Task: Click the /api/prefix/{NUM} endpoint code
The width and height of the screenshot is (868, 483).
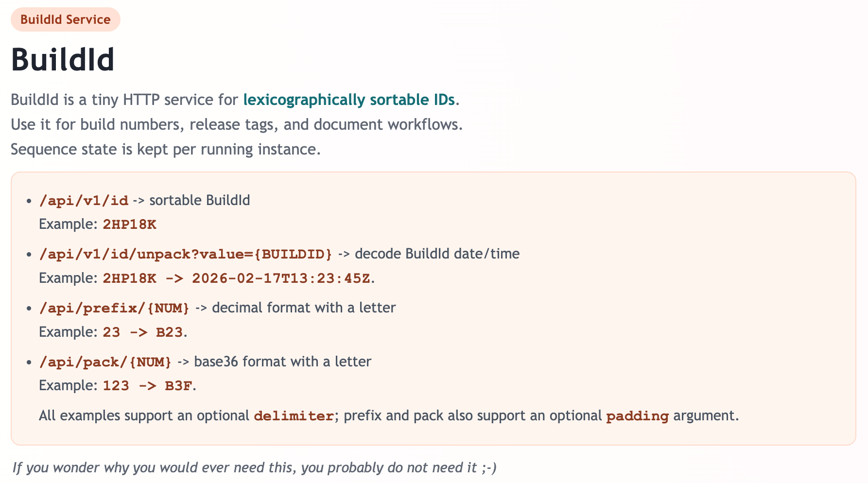Action: [114, 308]
